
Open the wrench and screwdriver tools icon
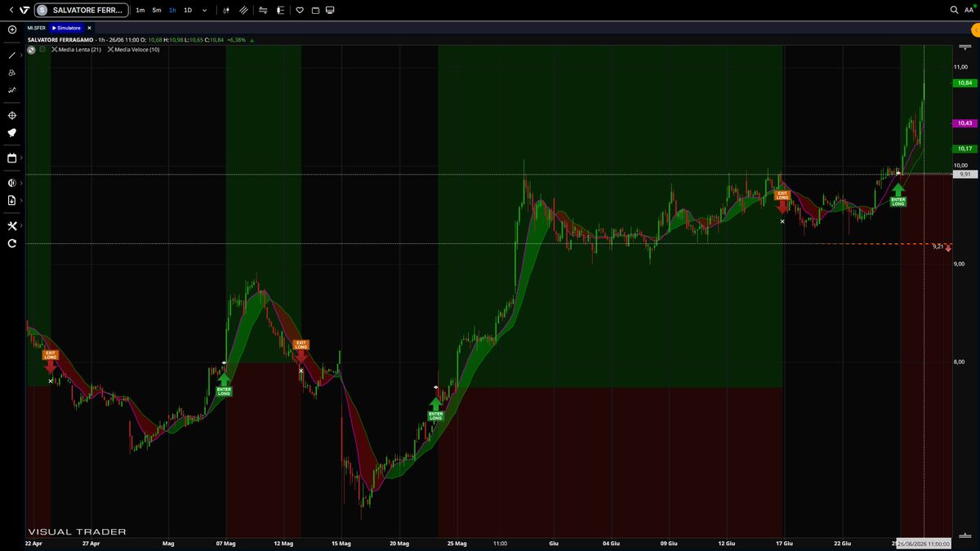click(x=12, y=226)
